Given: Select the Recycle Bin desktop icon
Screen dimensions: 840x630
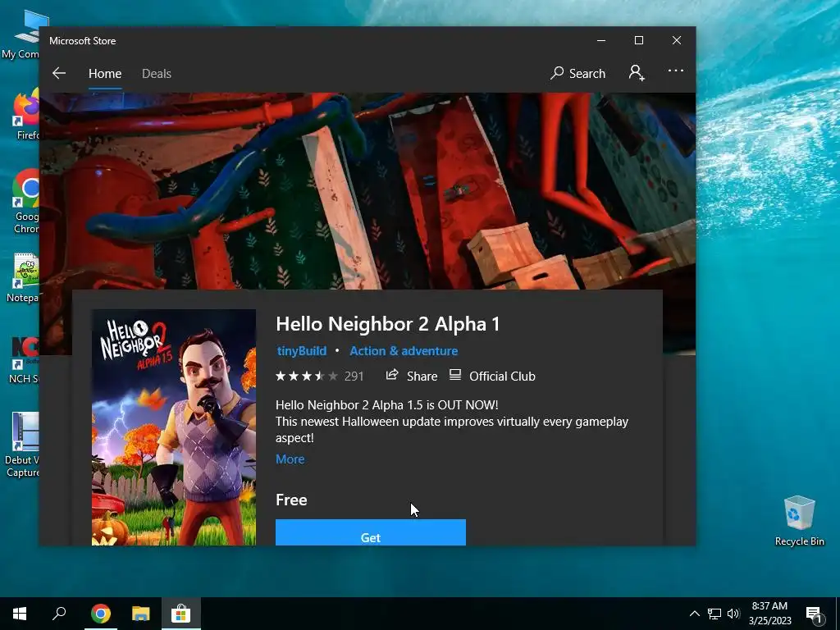Looking at the screenshot, I should point(799,520).
